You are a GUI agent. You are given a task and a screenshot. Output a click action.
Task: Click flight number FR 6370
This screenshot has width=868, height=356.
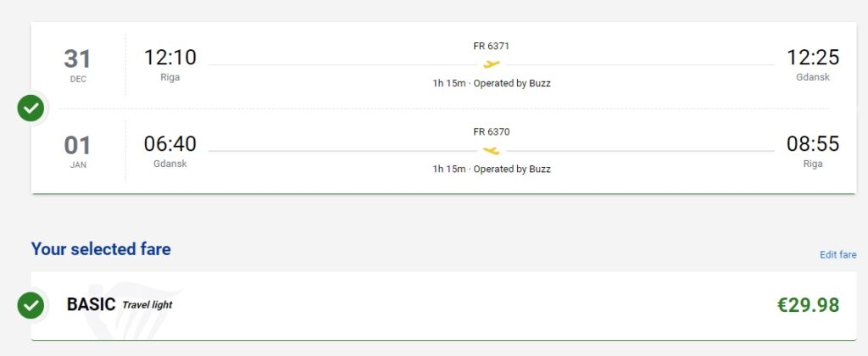pyautogui.click(x=491, y=131)
